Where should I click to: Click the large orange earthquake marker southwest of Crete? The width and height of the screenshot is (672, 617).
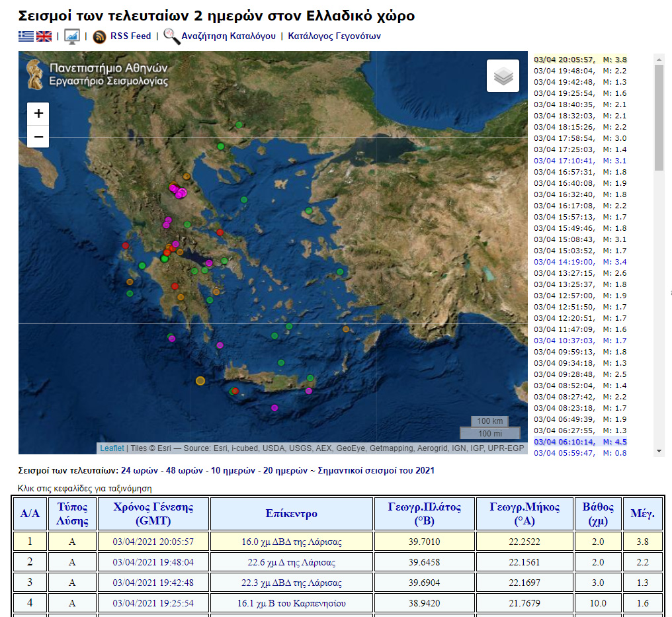tap(200, 380)
